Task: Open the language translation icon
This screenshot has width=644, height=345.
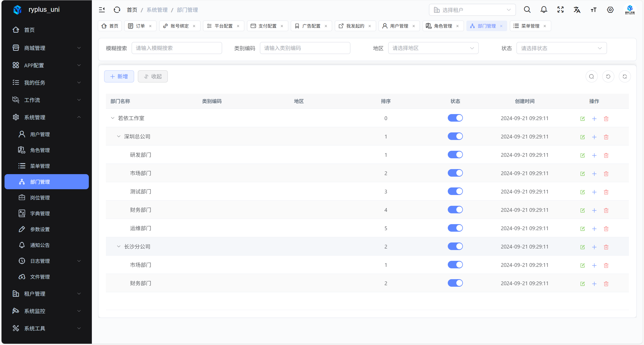Action: (577, 10)
